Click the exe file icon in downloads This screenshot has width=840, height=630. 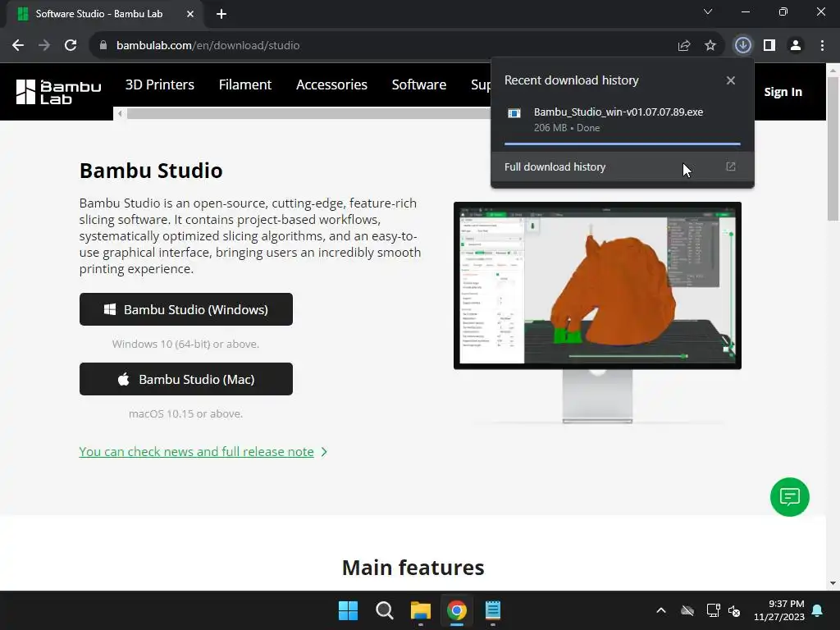[514, 113]
